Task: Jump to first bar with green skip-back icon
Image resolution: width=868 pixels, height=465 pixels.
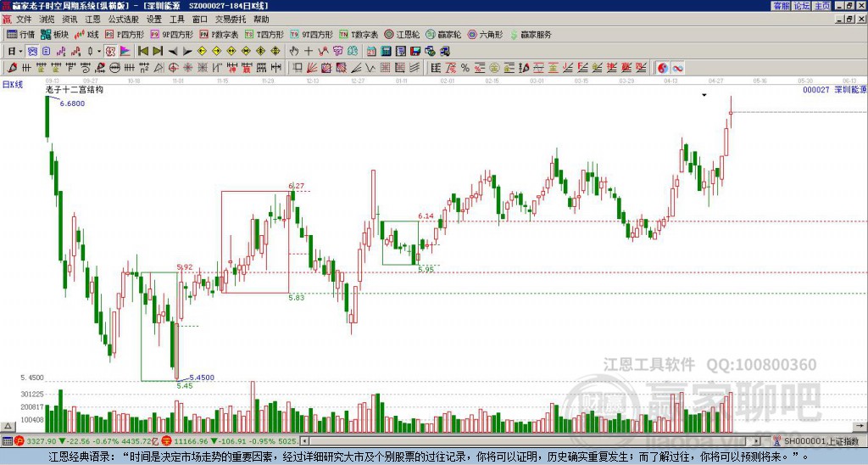Action: pyautogui.click(x=142, y=52)
